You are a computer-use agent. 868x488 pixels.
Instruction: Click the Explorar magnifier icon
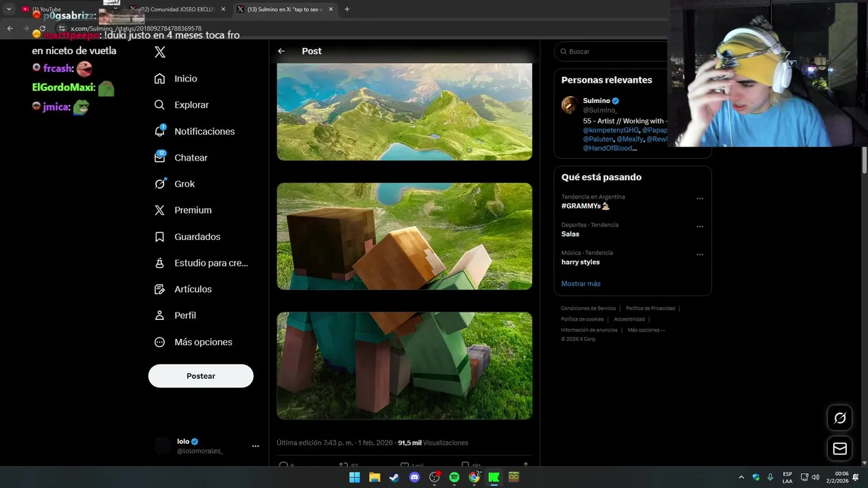[x=159, y=105]
